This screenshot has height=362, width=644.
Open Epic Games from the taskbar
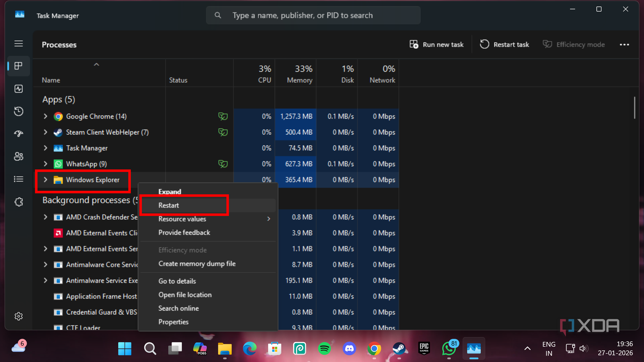[x=424, y=348]
